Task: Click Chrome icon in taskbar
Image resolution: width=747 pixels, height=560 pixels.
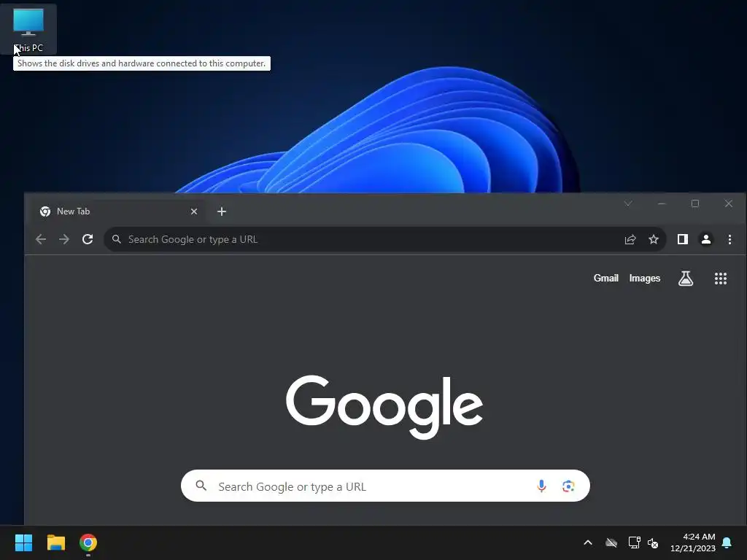Action: click(88, 542)
